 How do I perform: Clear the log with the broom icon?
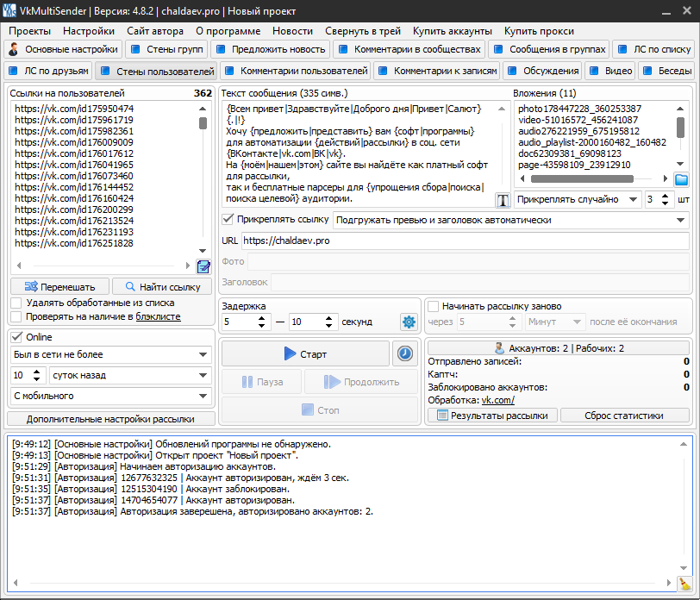pyautogui.click(x=684, y=584)
